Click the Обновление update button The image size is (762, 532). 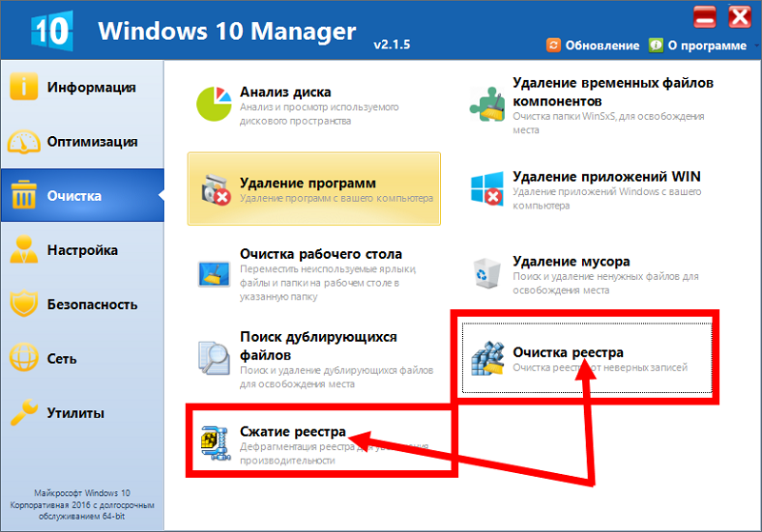click(592, 45)
